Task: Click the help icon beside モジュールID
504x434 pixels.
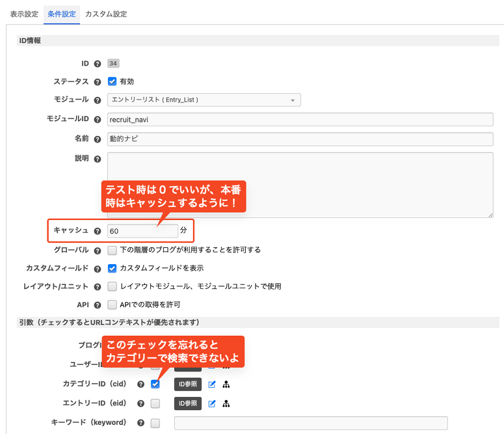Action: (98, 120)
